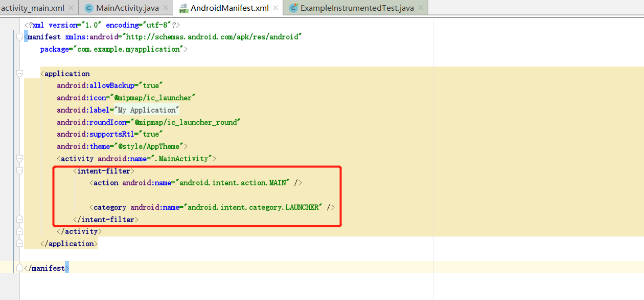Close the activity_main.xml tab
This screenshot has width=644, height=300.
71,8
